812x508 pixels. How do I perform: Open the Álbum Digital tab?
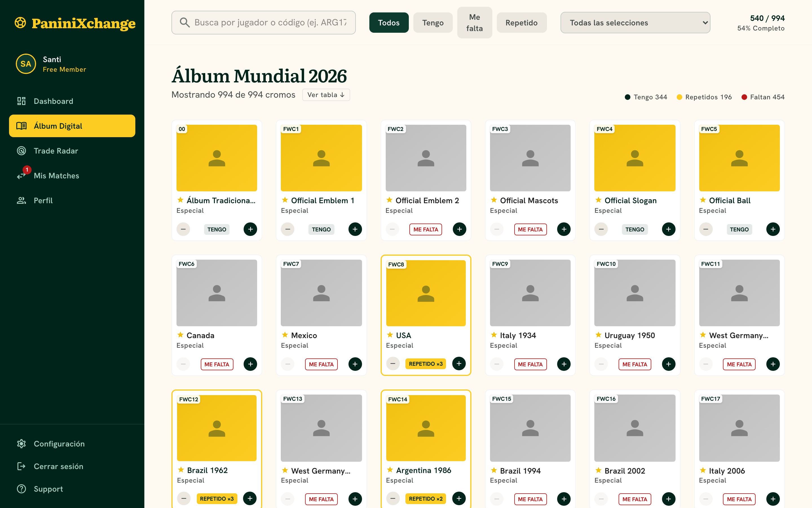tap(72, 126)
